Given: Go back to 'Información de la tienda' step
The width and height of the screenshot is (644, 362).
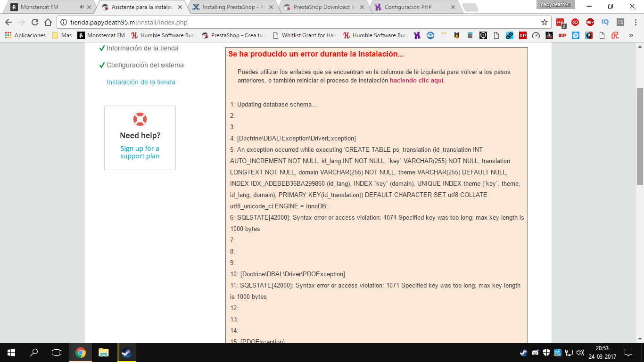Looking at the screenshot, I should (x=142, y=48).
